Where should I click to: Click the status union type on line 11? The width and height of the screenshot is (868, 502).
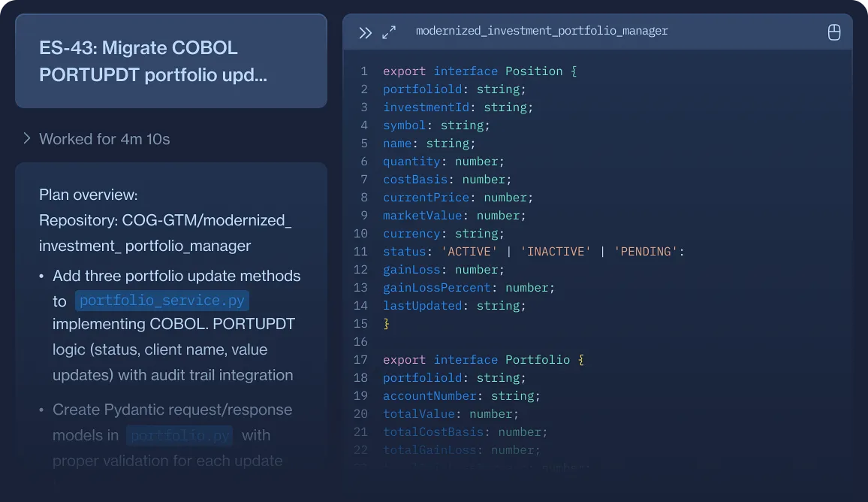pyautogui.click(x=563, y=252)
